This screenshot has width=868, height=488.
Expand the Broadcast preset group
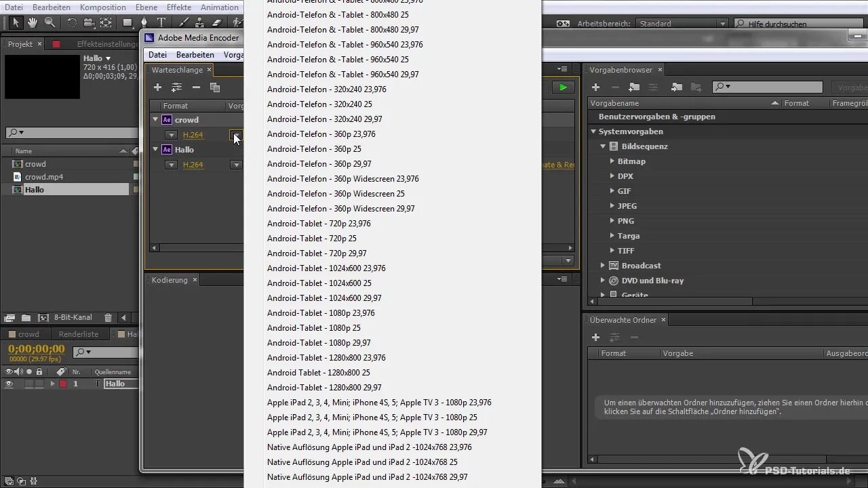pyautogui.click(x=603, y=266)
